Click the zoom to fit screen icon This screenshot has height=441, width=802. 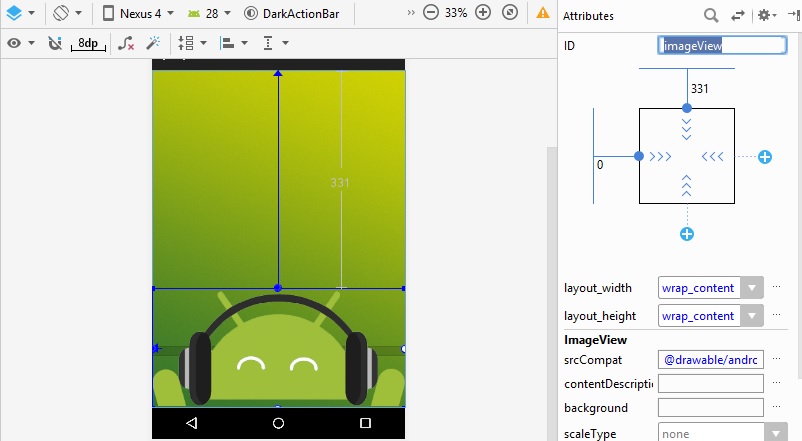[x=510, y=14]
